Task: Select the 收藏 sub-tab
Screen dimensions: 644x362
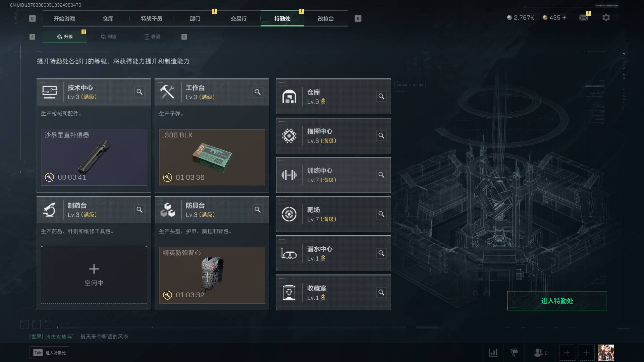Action: tap(152, 37)
